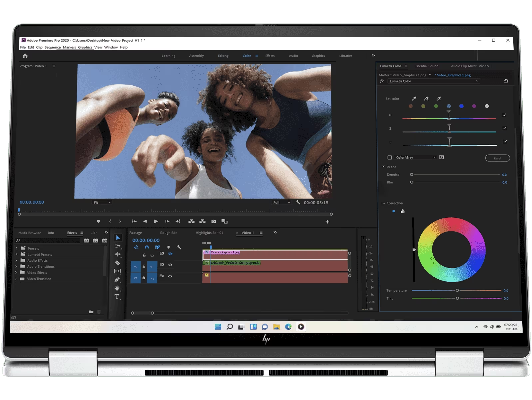Select the Ripple Edit tool
Screen dimensions: 532x400
[x=118, y=254]
